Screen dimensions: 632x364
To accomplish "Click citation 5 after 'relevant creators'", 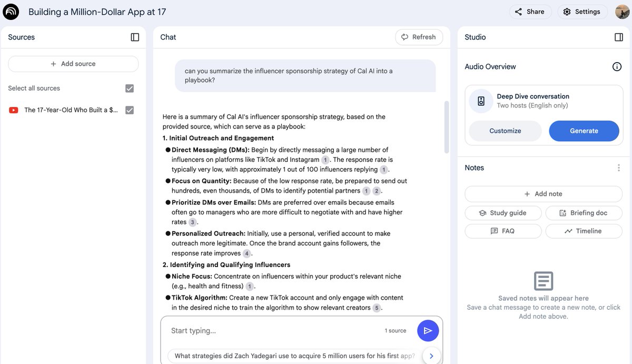I will (x=377, y=308).
